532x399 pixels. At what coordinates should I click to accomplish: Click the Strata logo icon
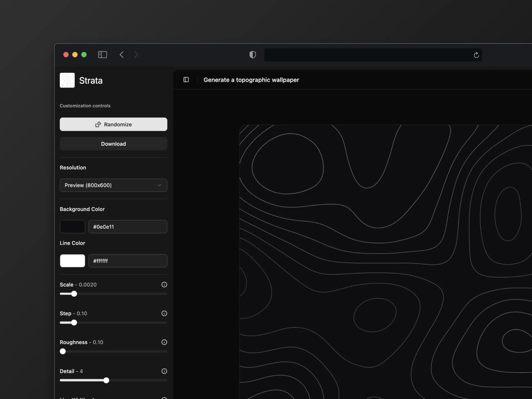[x=67, y=80]
